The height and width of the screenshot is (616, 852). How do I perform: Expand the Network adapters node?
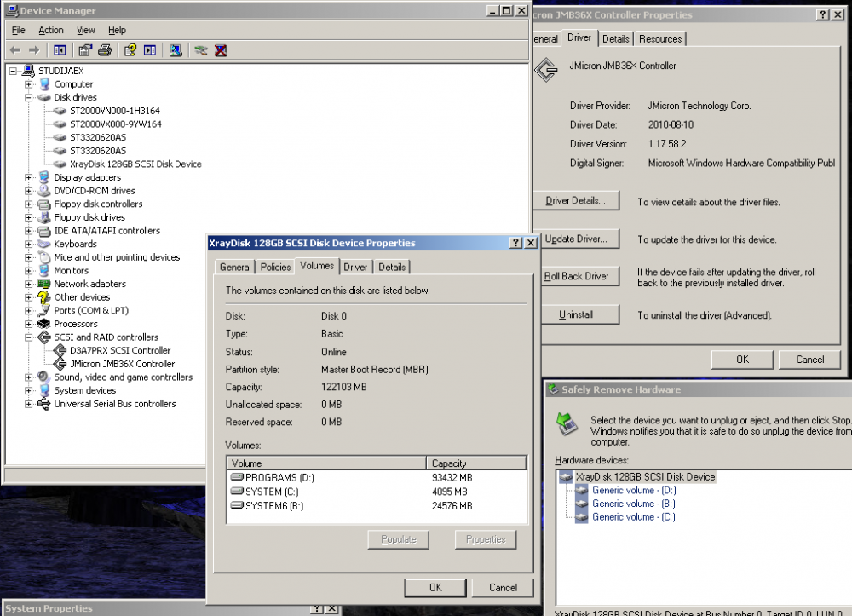coord(29,284)
